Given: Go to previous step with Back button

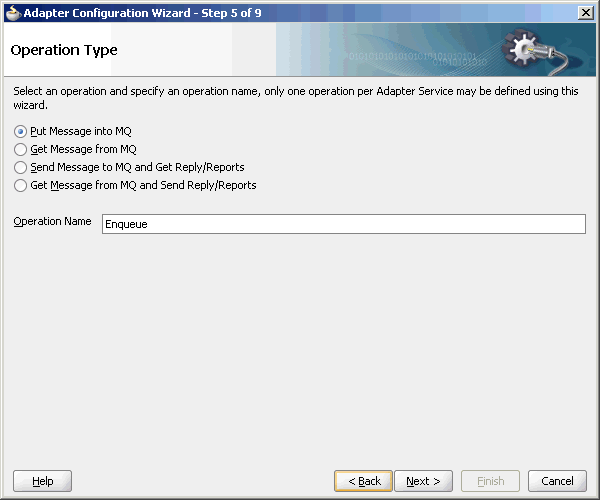Looking at the screenshot, I should click(x=363, y=481).
